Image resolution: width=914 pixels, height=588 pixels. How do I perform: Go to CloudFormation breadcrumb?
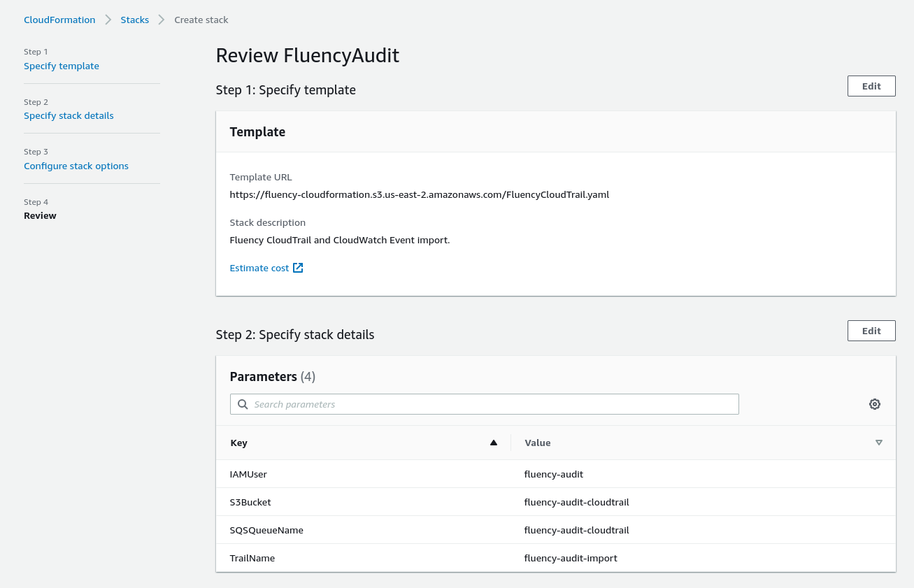[59, 20]
